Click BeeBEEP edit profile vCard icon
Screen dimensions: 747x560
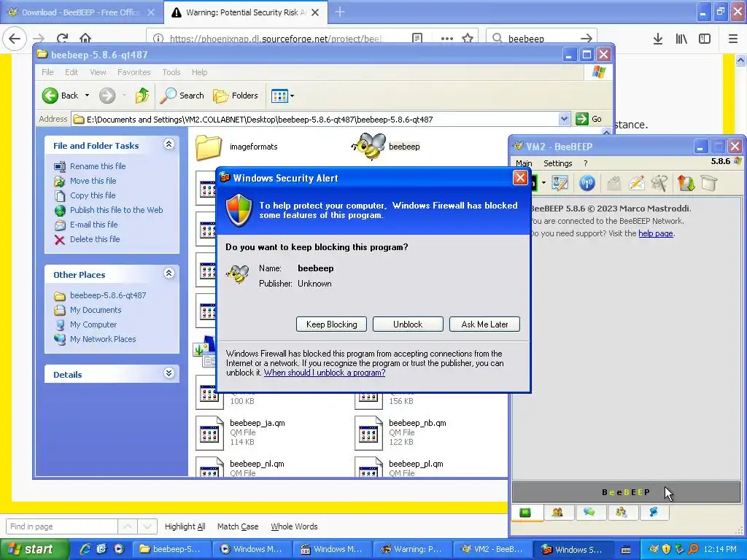pyautogui.click(x=560, y=183)
